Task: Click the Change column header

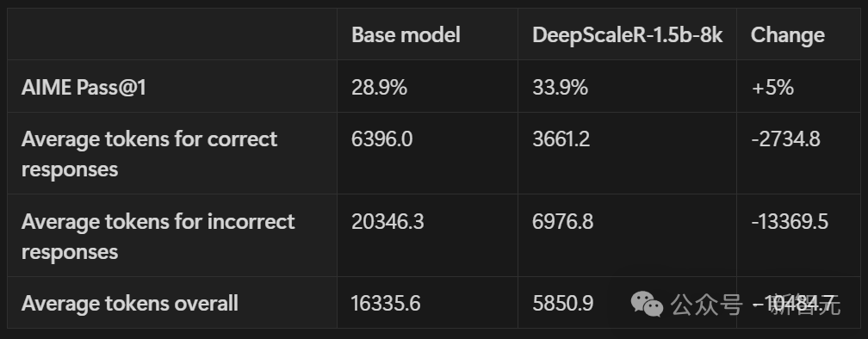Action: [787, 34]
